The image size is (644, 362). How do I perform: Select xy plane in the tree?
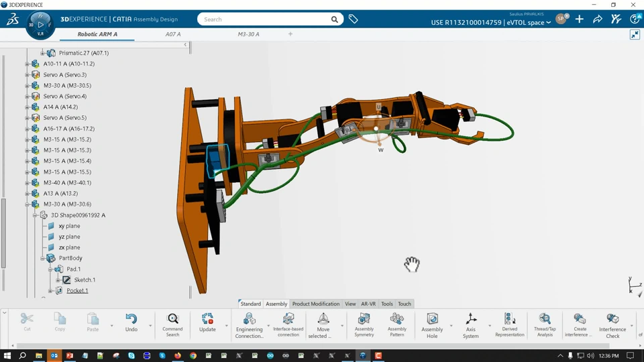click(x=69, y=226)
